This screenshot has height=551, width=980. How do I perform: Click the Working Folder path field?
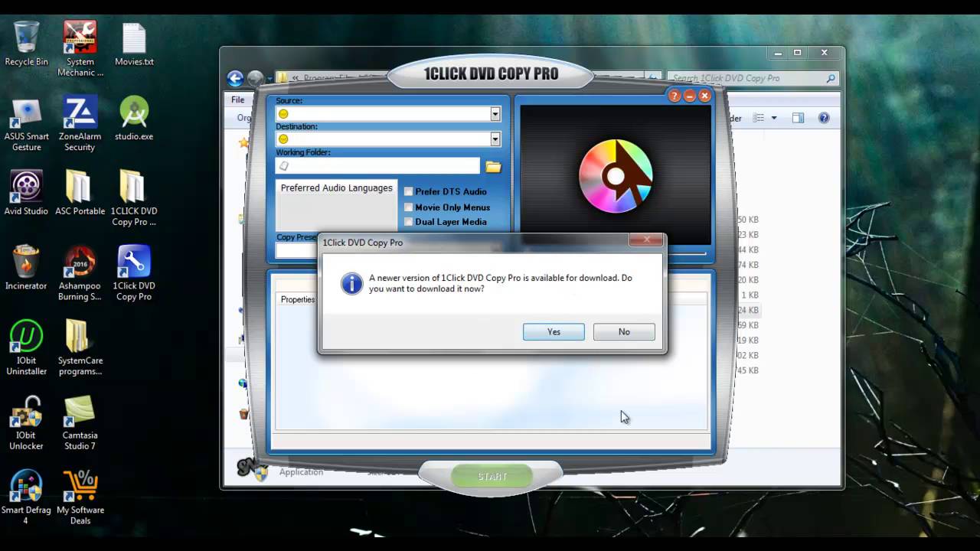pos(377,166)
